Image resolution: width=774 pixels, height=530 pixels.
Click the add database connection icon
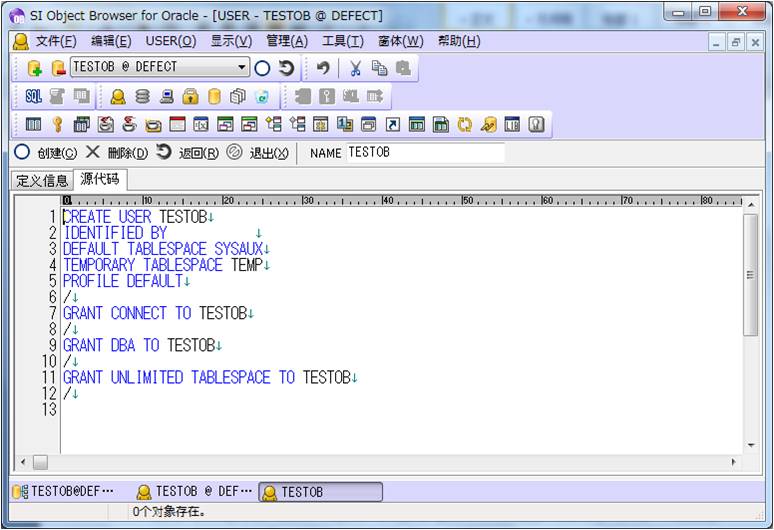tap(35, 68)
